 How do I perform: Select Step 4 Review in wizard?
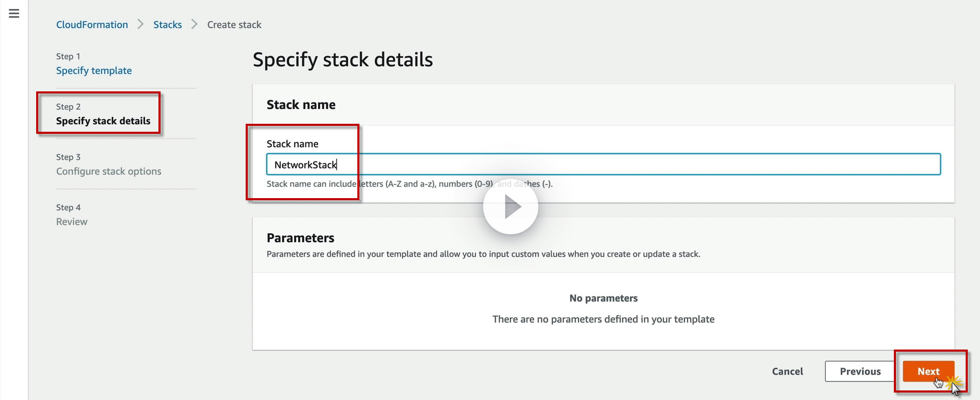click(x=72, y=222)
